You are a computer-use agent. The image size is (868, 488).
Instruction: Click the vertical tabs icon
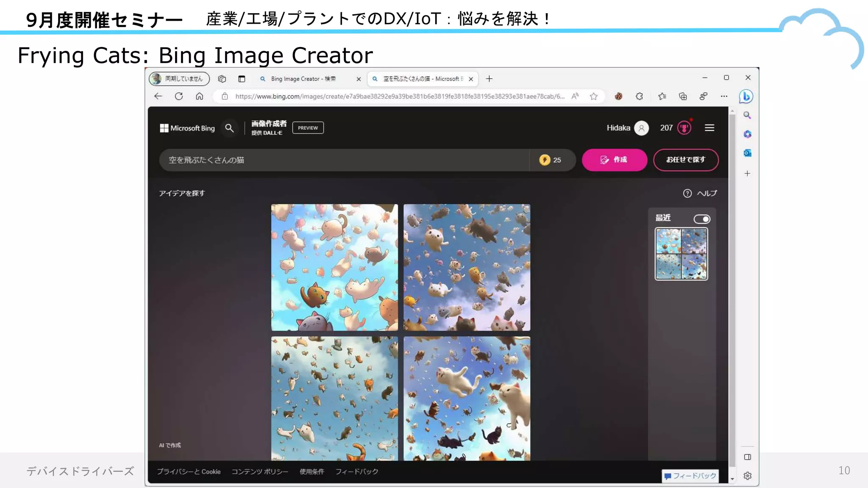pyautogui.click(x=242, y=79)
